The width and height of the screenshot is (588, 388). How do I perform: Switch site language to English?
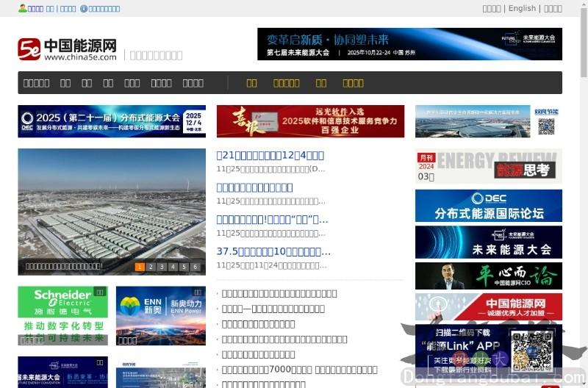pos(522,8)
